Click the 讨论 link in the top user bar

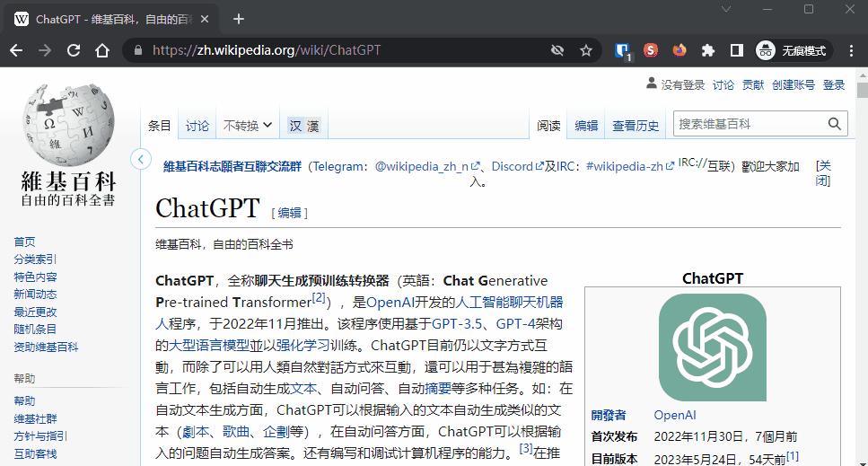(x=723, y=84)
